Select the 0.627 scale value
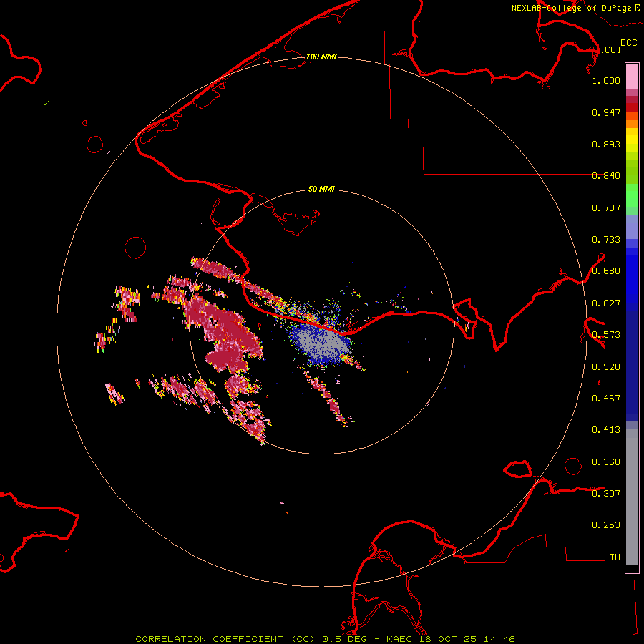 coord(606,303)
